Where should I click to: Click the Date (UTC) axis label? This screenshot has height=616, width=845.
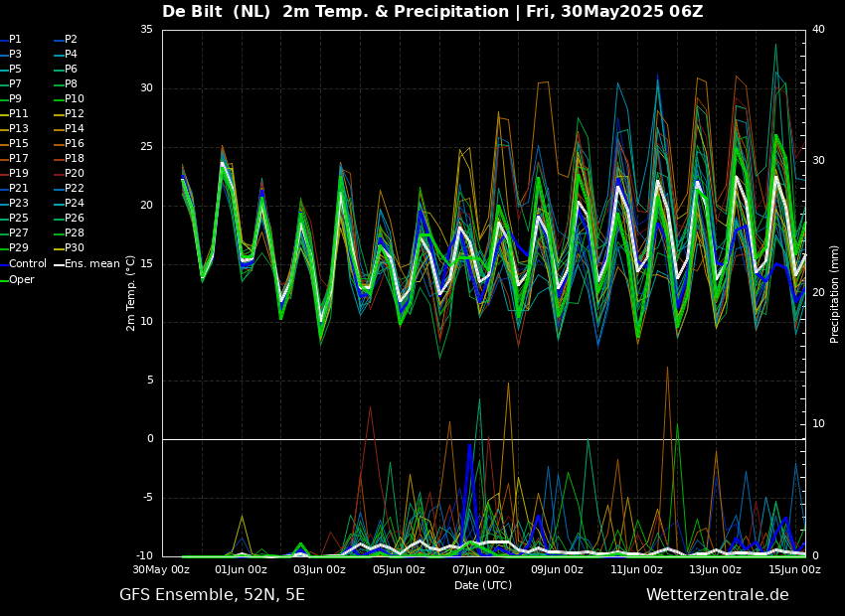(483, 585)
